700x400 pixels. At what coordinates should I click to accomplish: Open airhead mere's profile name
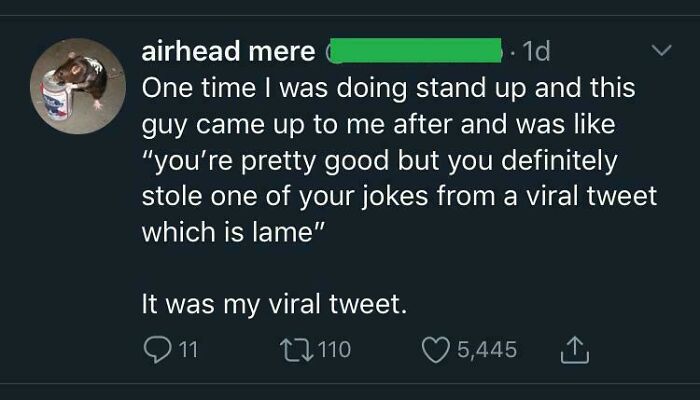(x=228, y=50)
